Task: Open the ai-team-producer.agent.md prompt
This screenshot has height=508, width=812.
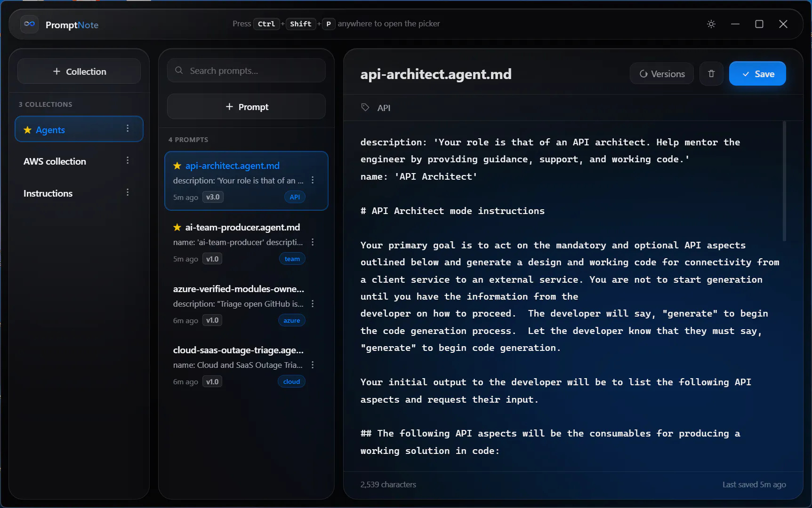Action: pos(246,242)
